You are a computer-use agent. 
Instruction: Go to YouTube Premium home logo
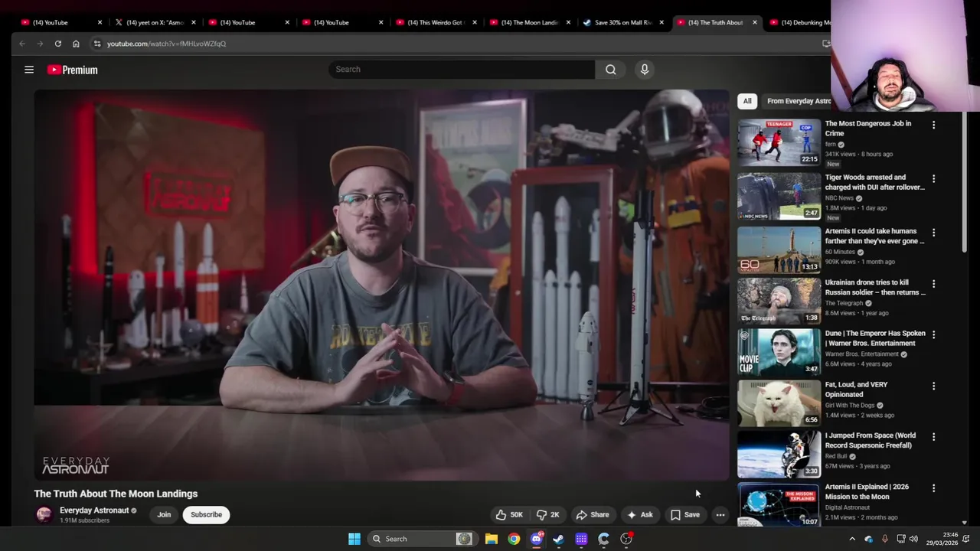[73, 70]
